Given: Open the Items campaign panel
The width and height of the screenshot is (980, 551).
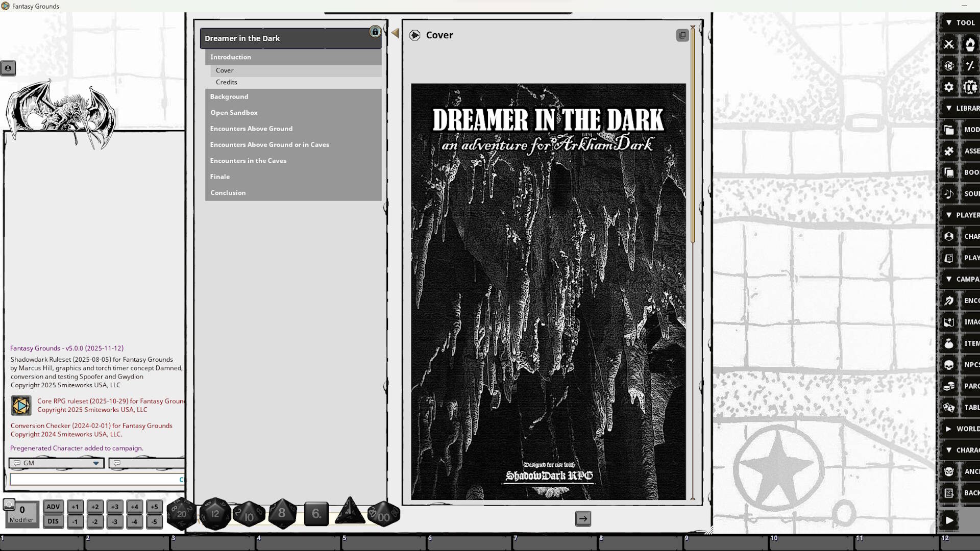Looking at the screenshot, I should (949, 343).
